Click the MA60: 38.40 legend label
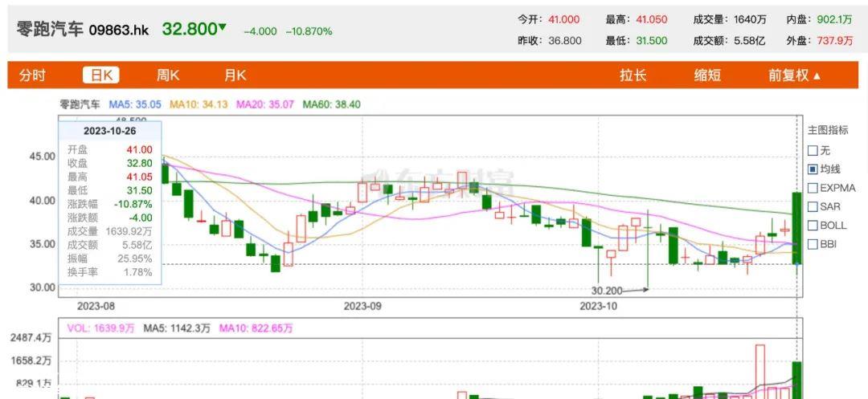 [x=332, y=104]
